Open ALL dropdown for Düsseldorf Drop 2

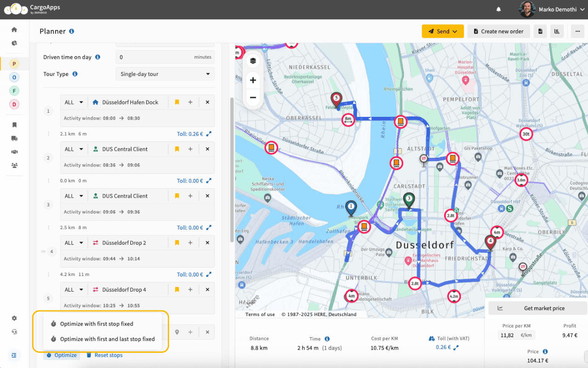click(x=73, y=243)
